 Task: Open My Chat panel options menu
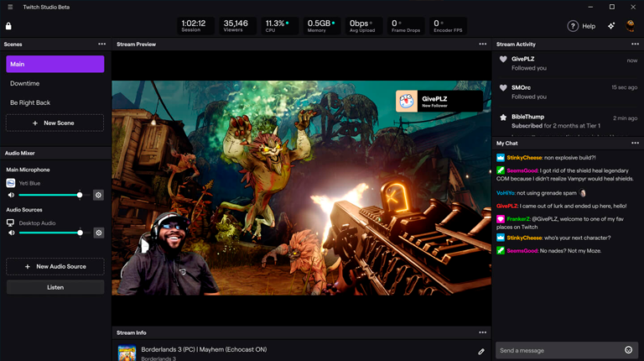coord(635,143)
